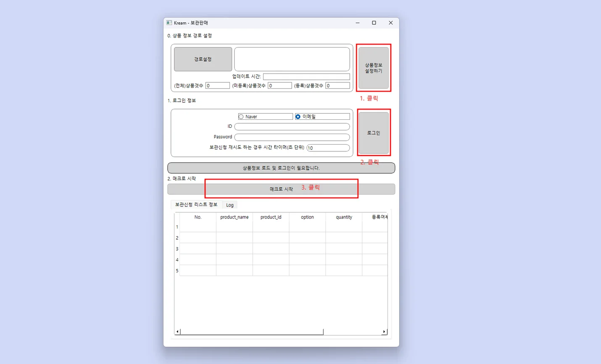Select table row 3 header
Screen dimensions: 601x364
[x=177, y=249]
